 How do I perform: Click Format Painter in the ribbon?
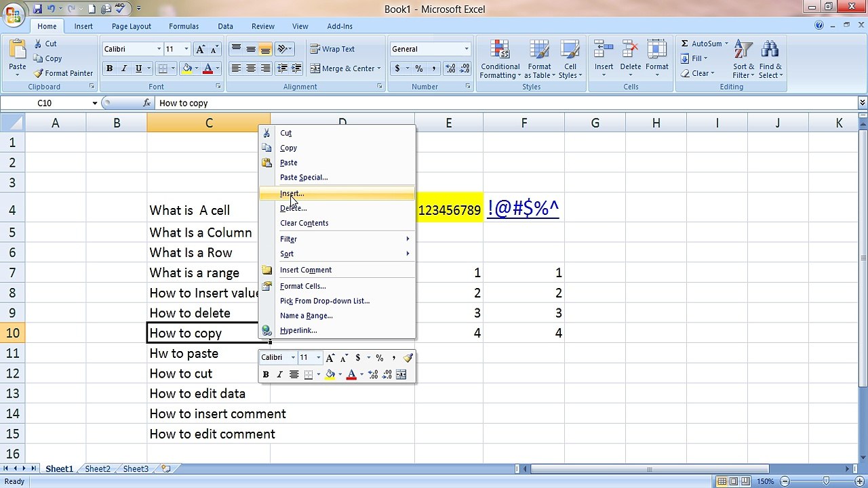[x=64, y=73]
